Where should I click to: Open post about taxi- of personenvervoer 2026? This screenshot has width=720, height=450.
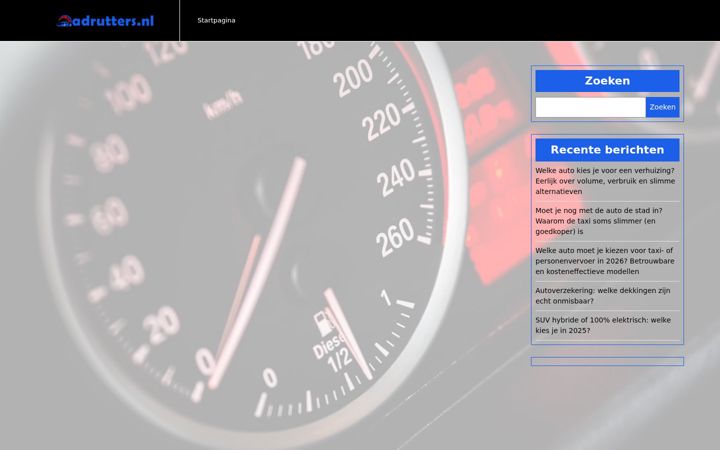tap(605, 261)
